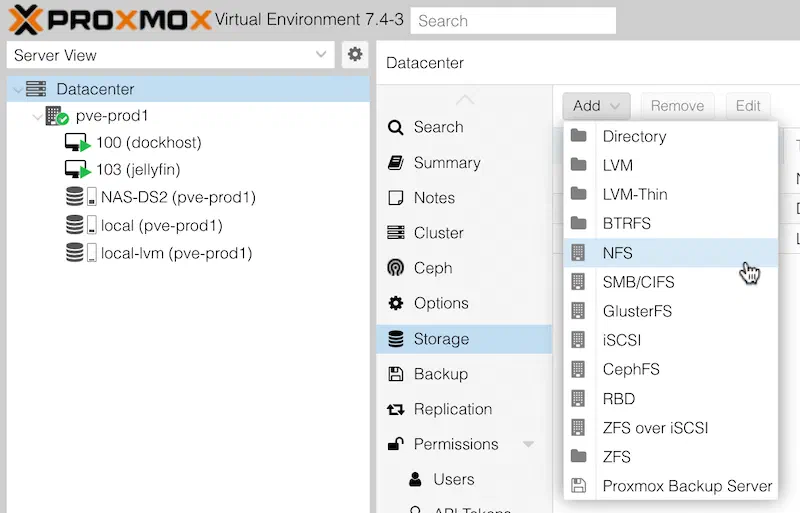Select the dockhost VM 100 monitor icon
800x513 pixels.
coord(78,142)
